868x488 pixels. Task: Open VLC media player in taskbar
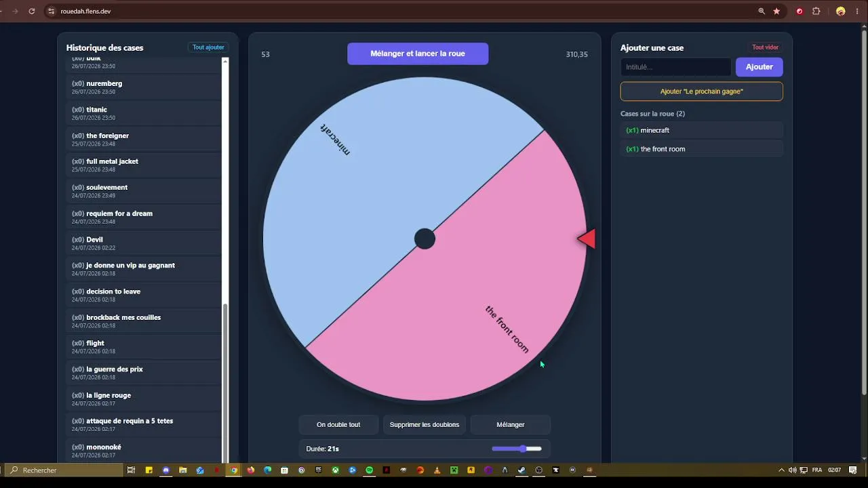[x=437, y=470]
